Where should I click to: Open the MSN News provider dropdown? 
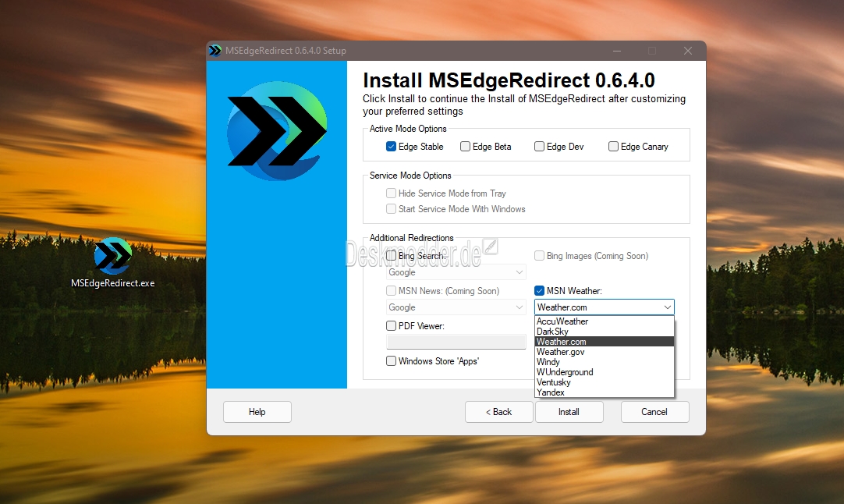[x=456, y=307]
